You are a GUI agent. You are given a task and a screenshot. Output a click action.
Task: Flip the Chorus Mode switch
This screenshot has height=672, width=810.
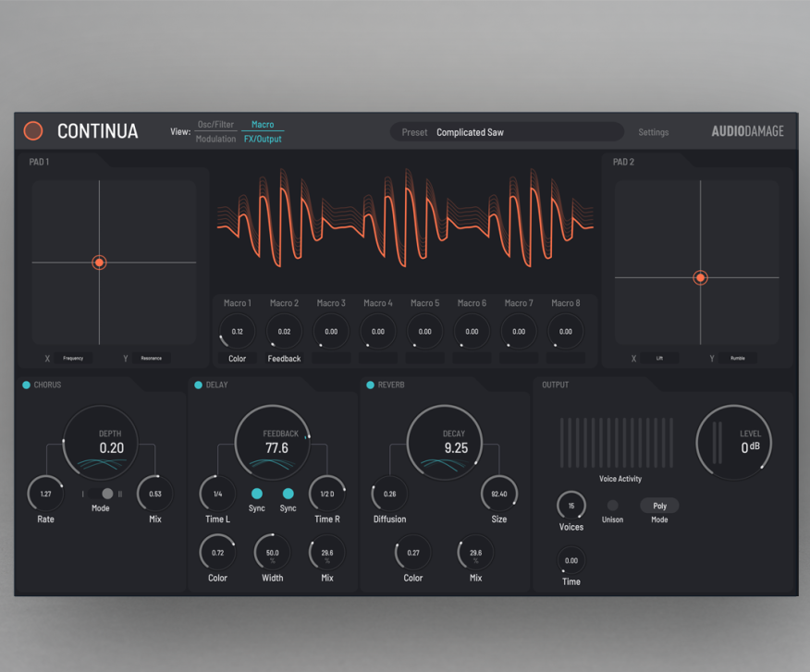pyautogui.click(x=101, y=494)
